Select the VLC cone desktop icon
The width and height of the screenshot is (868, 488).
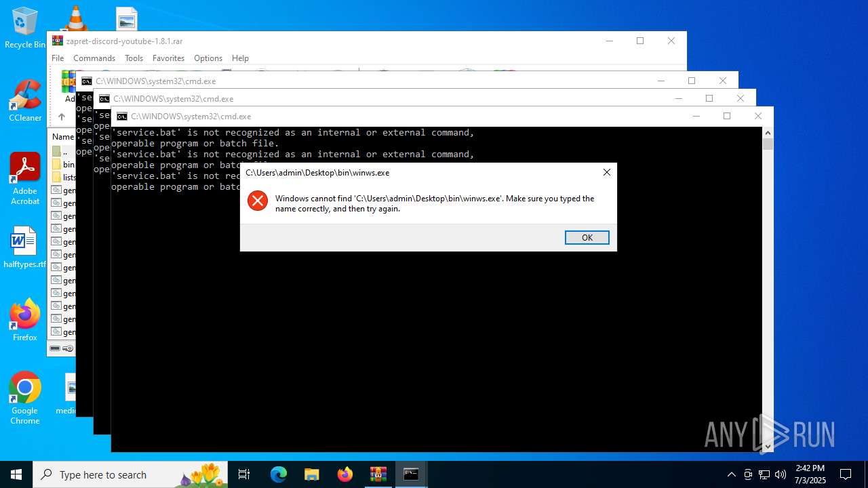coord(75,18)
